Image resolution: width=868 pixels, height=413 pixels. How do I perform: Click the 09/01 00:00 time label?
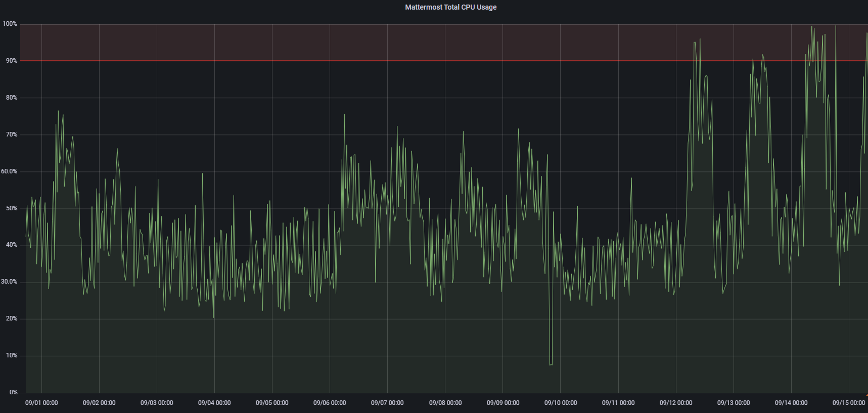point(41,403)
